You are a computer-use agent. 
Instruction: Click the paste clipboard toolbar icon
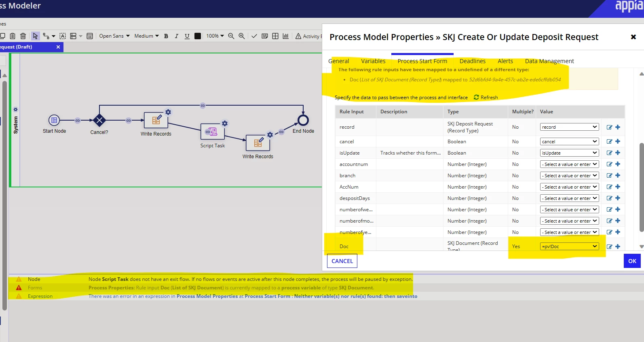click(x=13, y=36)
